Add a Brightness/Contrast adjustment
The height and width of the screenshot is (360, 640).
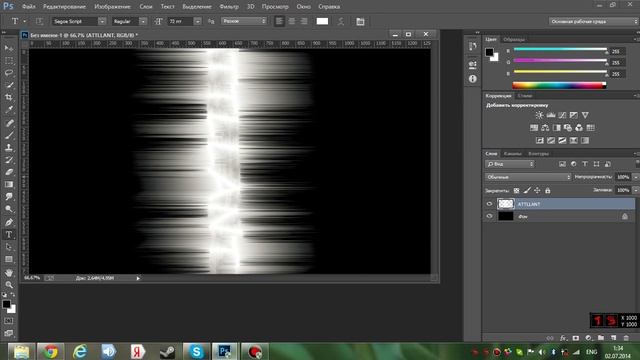point(539,115)
